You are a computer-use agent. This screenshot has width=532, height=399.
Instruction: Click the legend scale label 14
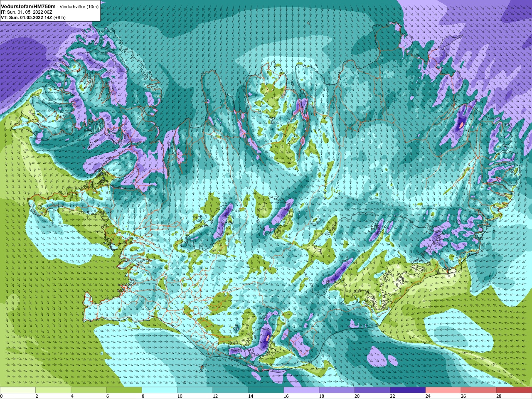(x=251, y=396)
